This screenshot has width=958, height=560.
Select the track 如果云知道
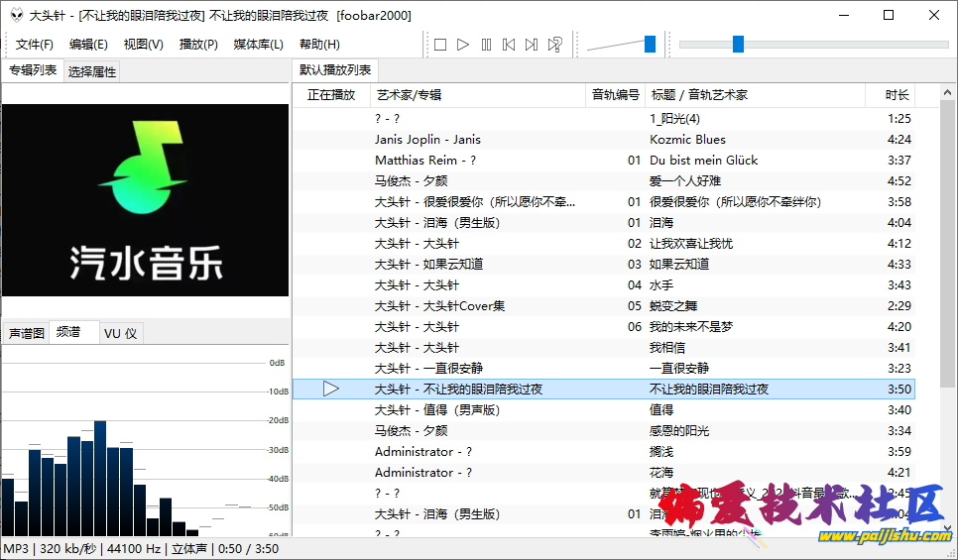point(604,264)
